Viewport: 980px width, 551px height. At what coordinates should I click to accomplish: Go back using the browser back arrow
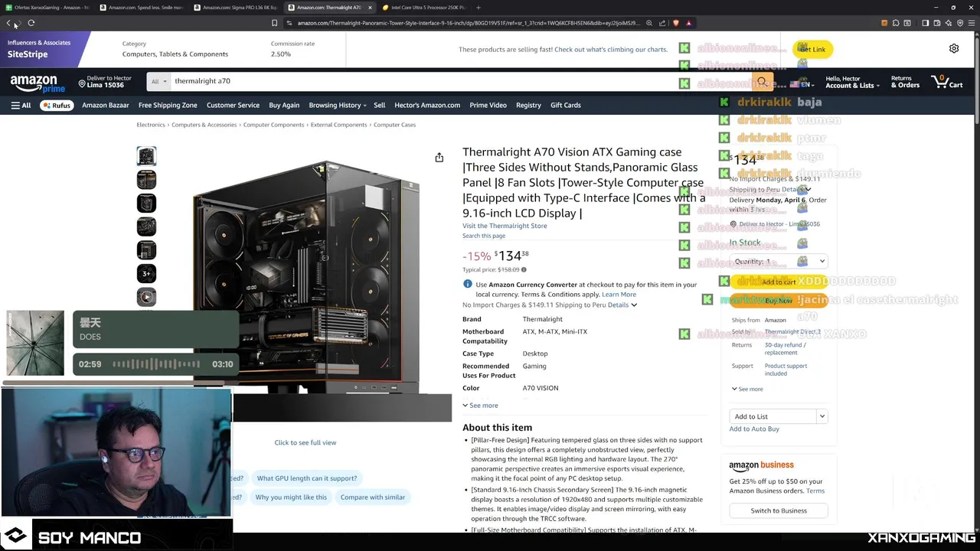pyautogui.click(x=8, y=23)
